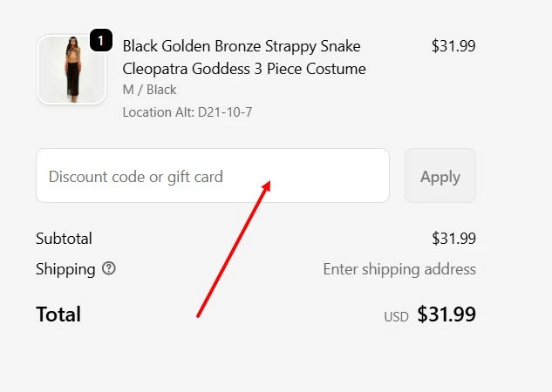Click the quantity badge showing 1
This screenshot has height=392, width=552.
101,40
